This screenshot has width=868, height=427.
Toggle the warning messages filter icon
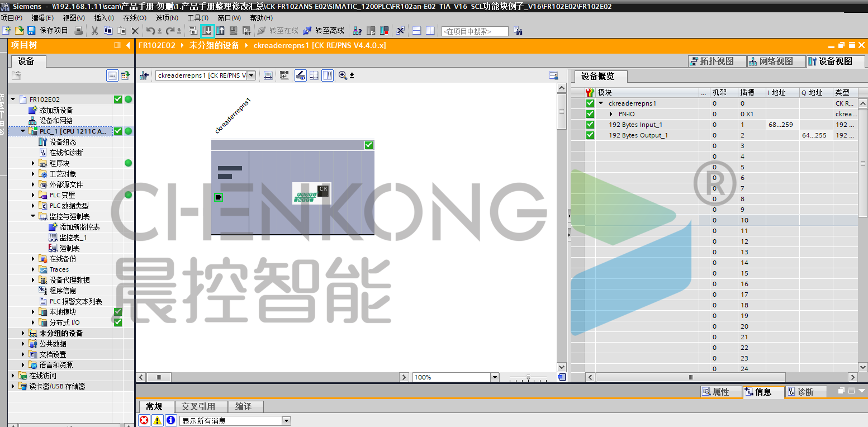(x=158, y=420)
